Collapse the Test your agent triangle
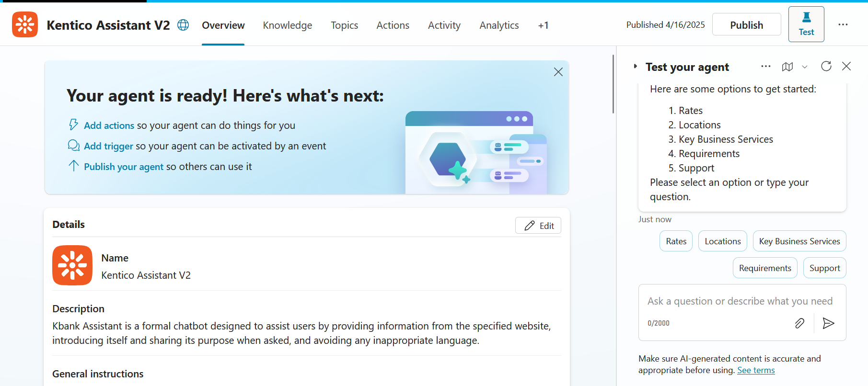This screenshot has height=386, width=868. pyautogui.click(x=636, y=66)
